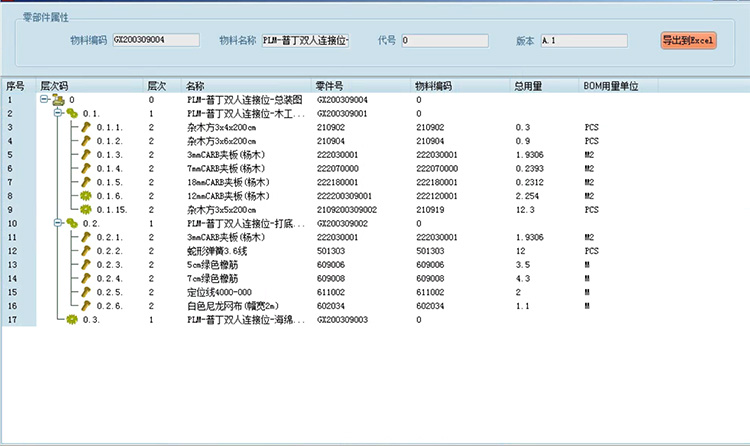Click the root assembly icon in row 1
750x446 pixels.
(x=58, y=101)
